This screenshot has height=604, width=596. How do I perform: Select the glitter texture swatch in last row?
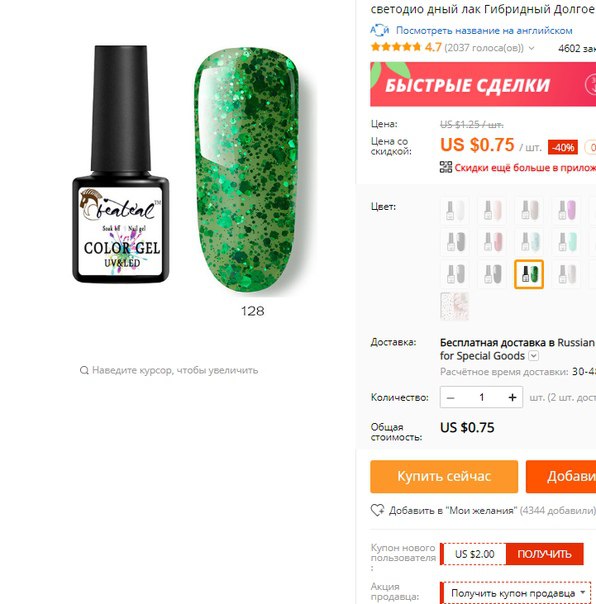click(455, 306)
